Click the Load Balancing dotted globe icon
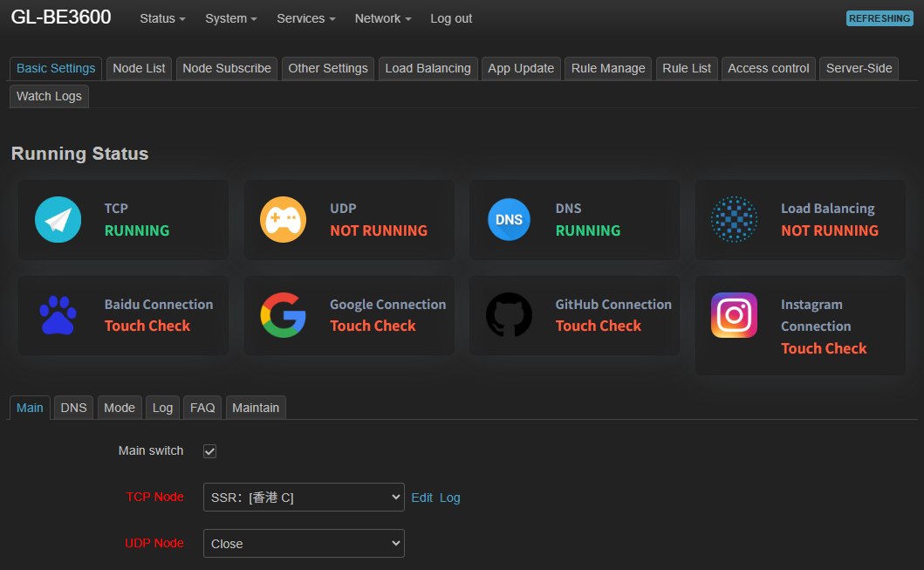Image resolution: width=924 pixels, height=570 pixels. pyautogui.click(x=734, y=219)
